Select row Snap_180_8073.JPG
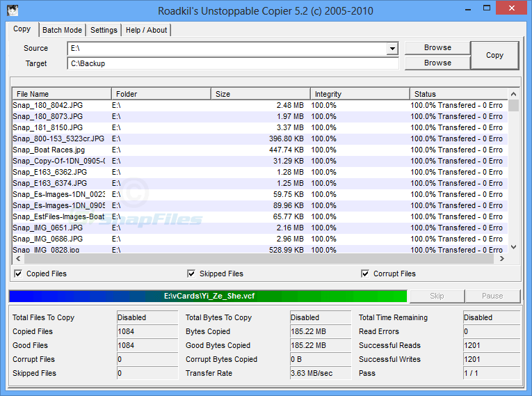Viewport: 532px width, 396px height. coord(260,116)
